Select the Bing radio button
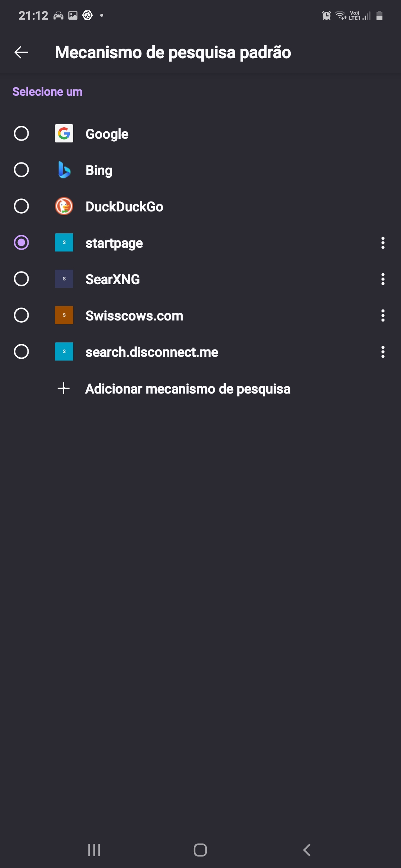 point(21,170)
